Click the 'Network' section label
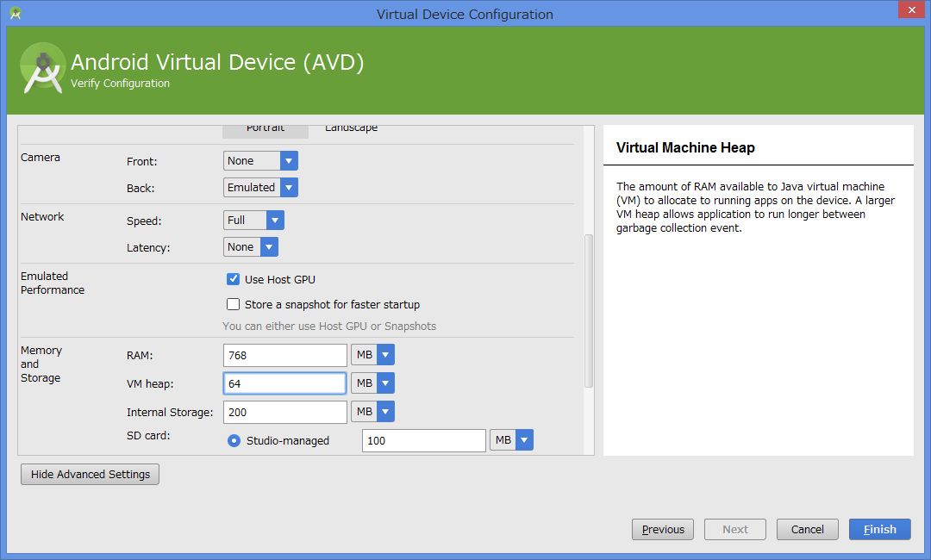 pyautogui.click(x=42, y=216)
